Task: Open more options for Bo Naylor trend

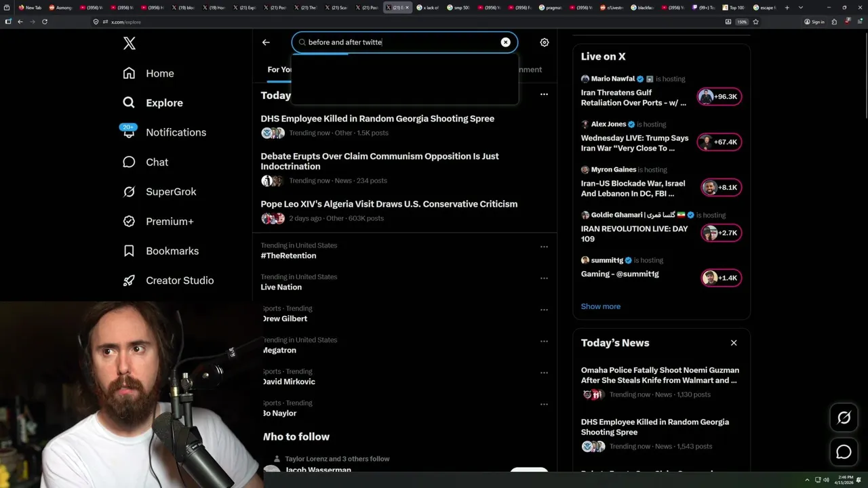Action: tap(544, 404)
